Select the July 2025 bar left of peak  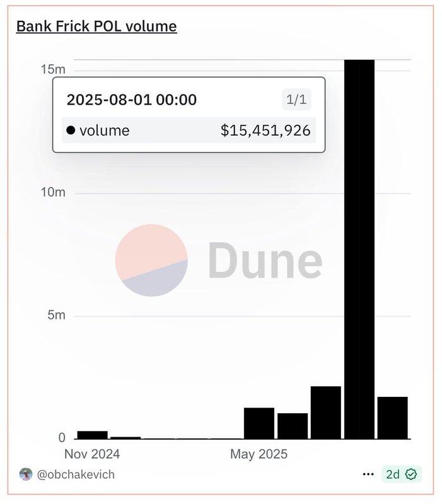point(326,413)
